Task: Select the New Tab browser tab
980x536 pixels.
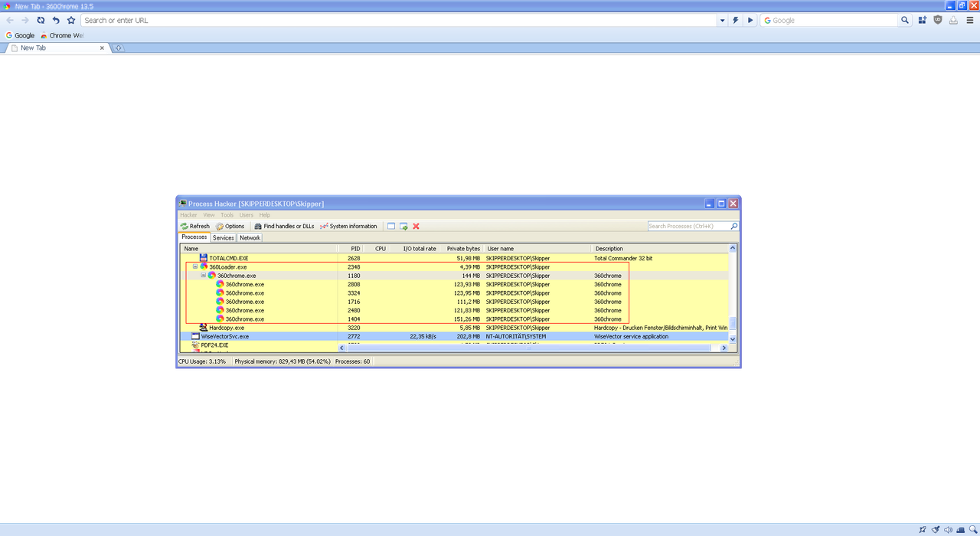Action: tap(57, 48)
